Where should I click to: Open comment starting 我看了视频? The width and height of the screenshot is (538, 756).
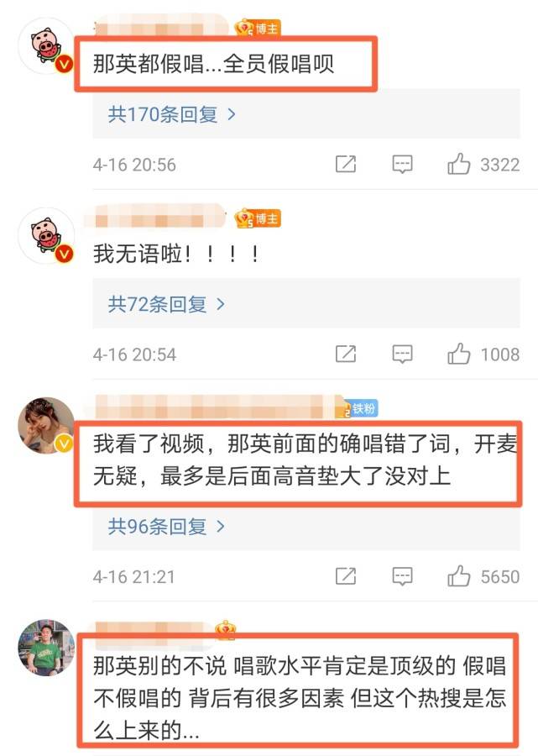(x=305, y=460)
